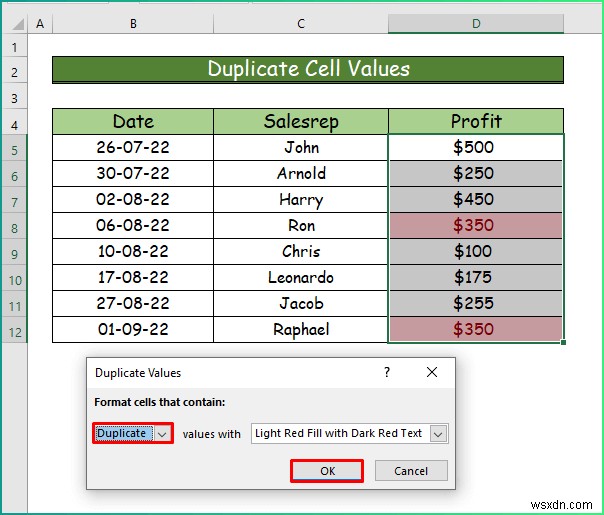Select the cell with date 10-08-22
604x515 pixels.
pyautogui.click(x=133, y=252)
